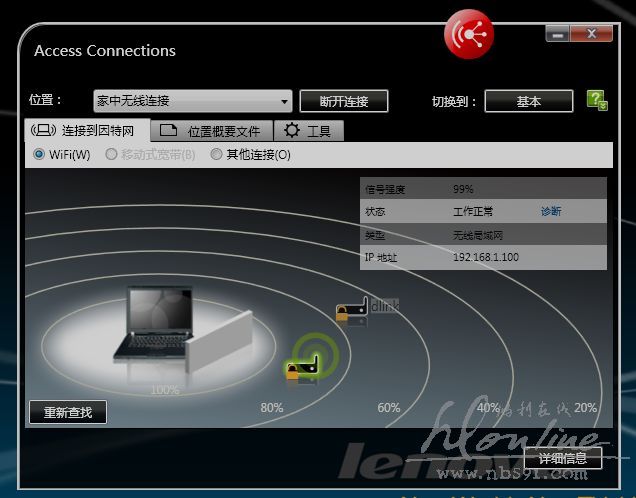Viewport: 636px width, 498px height.
Task: Click the gear icon on the 工具 tab
Action: 292,131
